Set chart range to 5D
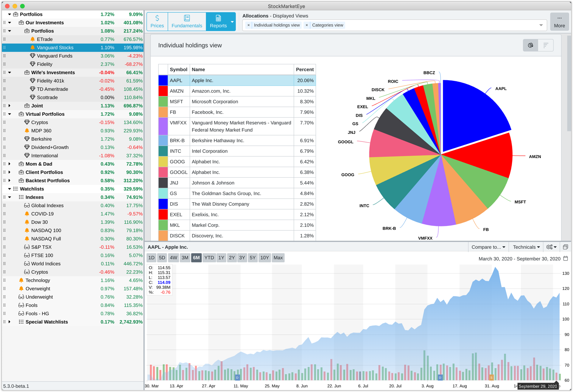This screenshot has width=573, height=392. coord(162,258)
